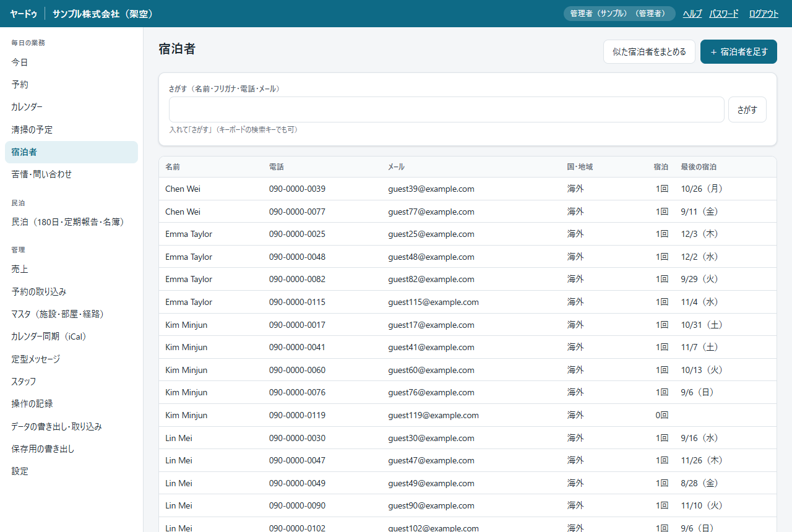This screenshot has width=792, height=532.
Task: Click the ヤードゥ logo text
Action: pyautogui.click(x=24, y=14)
